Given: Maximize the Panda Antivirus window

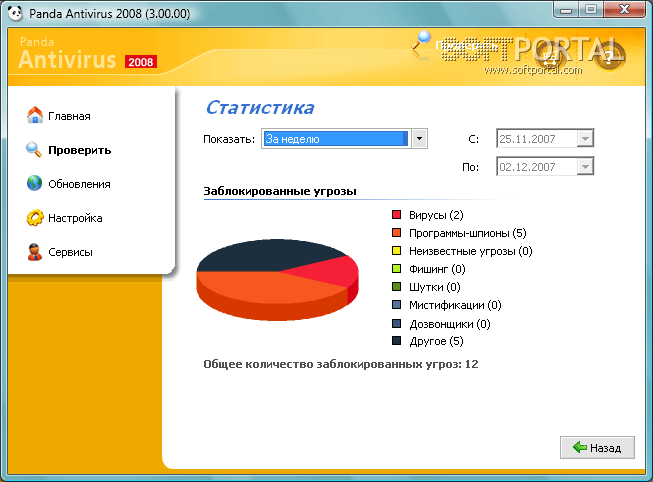Looking at the screenshot, I should 591,10.
